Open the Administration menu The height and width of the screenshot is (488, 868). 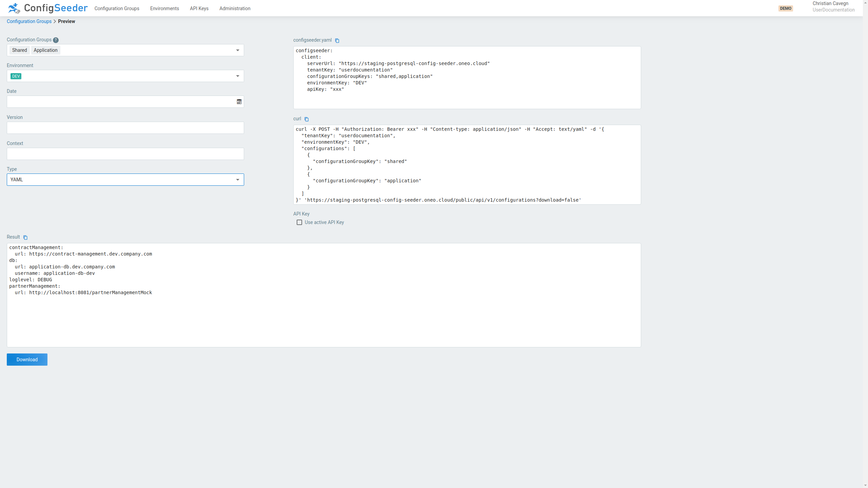click(235, 8)
